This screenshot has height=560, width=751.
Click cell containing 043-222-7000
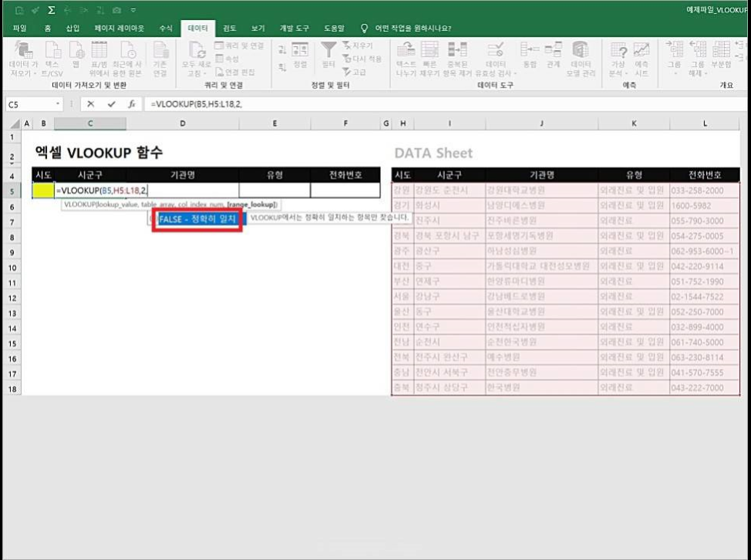(705, 387)
